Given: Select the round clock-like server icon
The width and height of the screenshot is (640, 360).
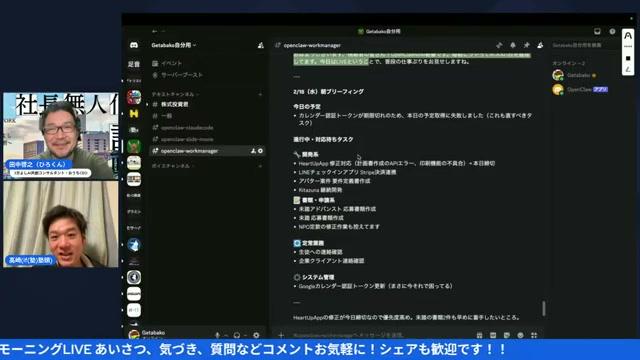Looking at the screenshot, I should click(x=134, y=277).
